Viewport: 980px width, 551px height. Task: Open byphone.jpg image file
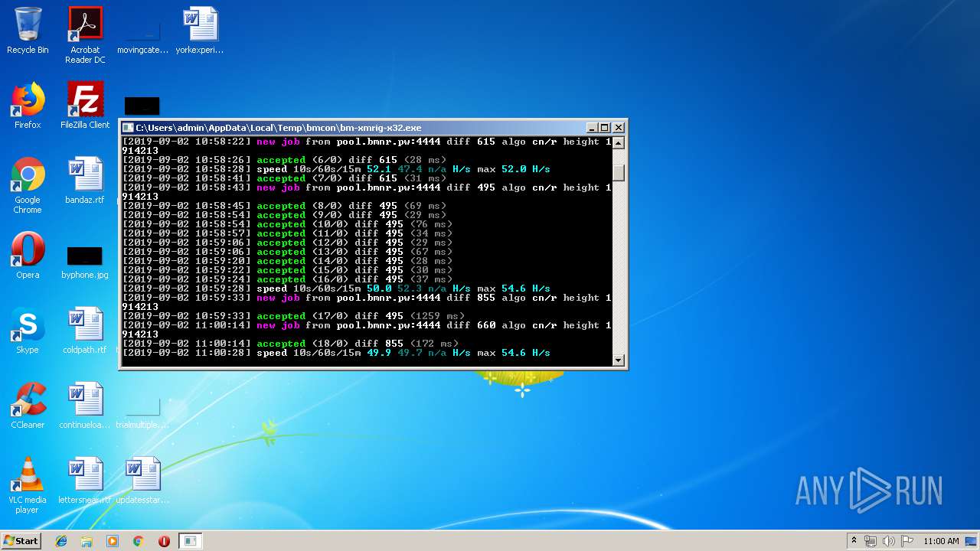85,263
